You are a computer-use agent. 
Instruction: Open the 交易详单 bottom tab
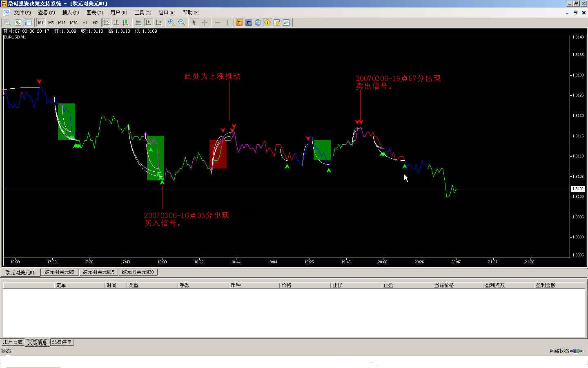pyautogui.click(x=62, y=342)
